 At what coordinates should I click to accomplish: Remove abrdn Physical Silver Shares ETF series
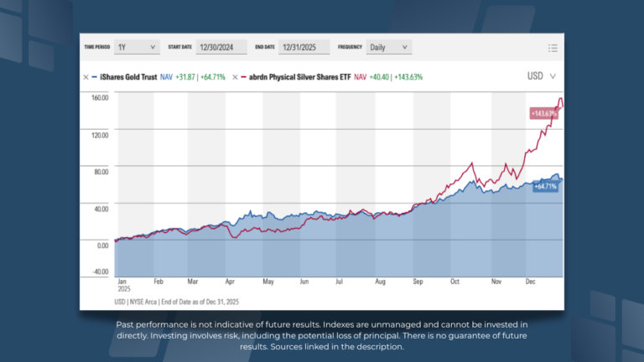coord(234,76)
